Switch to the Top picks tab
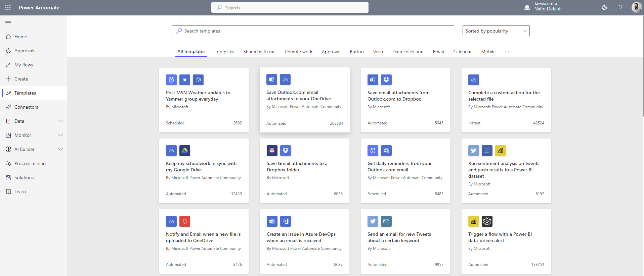The image size is (644, 276). coord(224,52)
